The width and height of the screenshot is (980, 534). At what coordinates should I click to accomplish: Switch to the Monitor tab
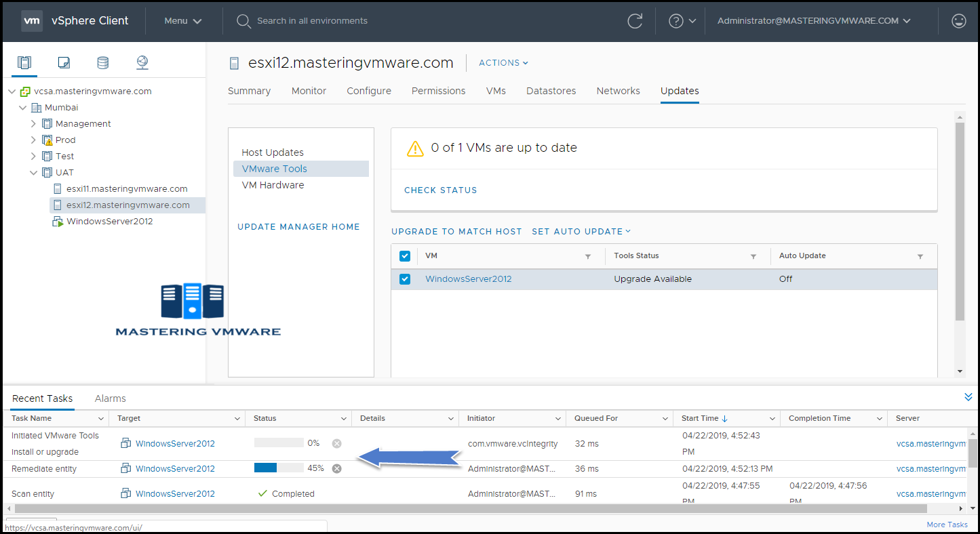(309, 91)
